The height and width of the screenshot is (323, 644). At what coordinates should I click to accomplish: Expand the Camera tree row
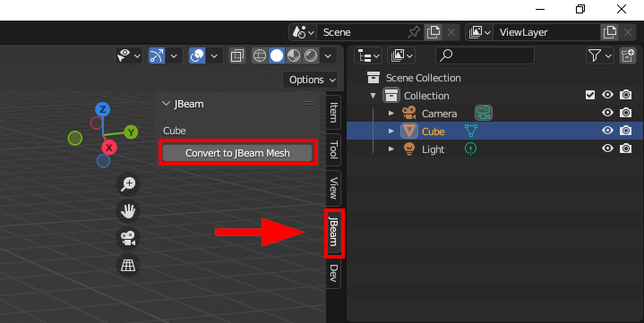391,113
